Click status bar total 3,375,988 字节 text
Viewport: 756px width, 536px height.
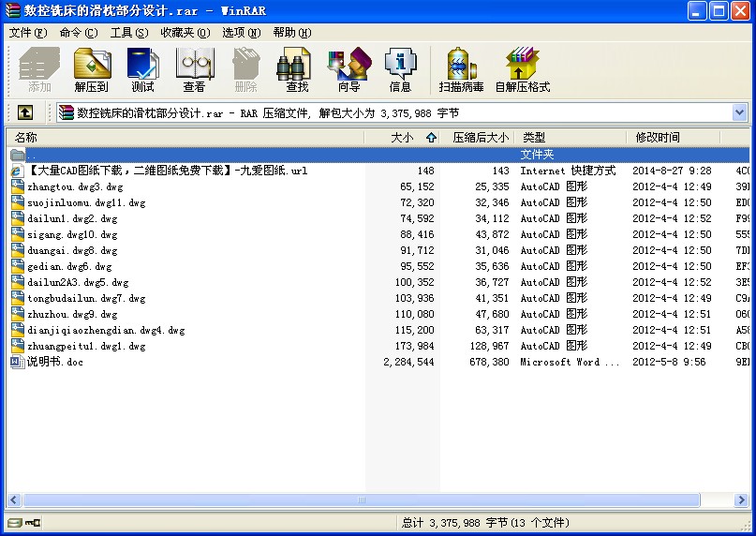[x=485, y=523]
